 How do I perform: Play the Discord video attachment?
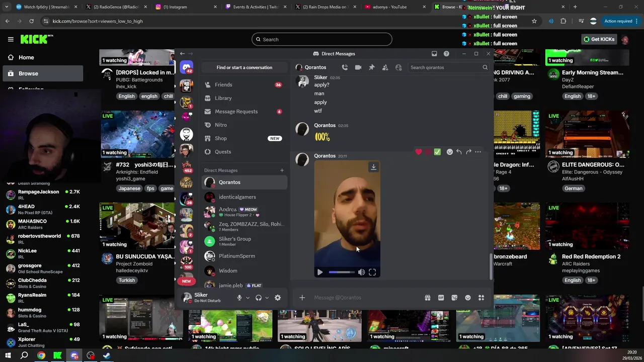tap(320, 272)
